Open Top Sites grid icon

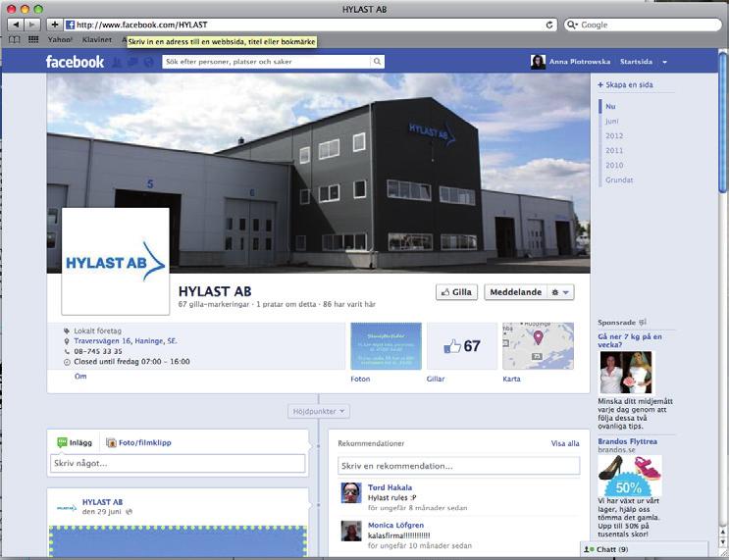(x=33, y=39)
